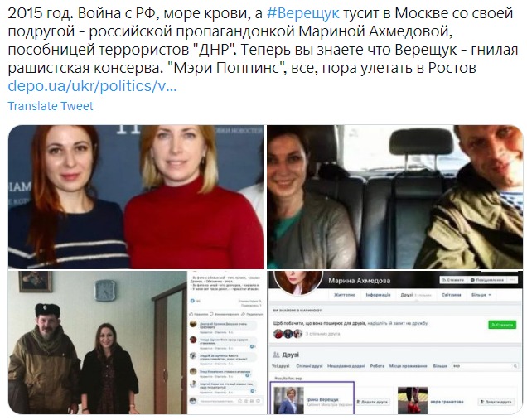
Task: Click the friends search magnifier icon
Action: click(x=515, y=366)
